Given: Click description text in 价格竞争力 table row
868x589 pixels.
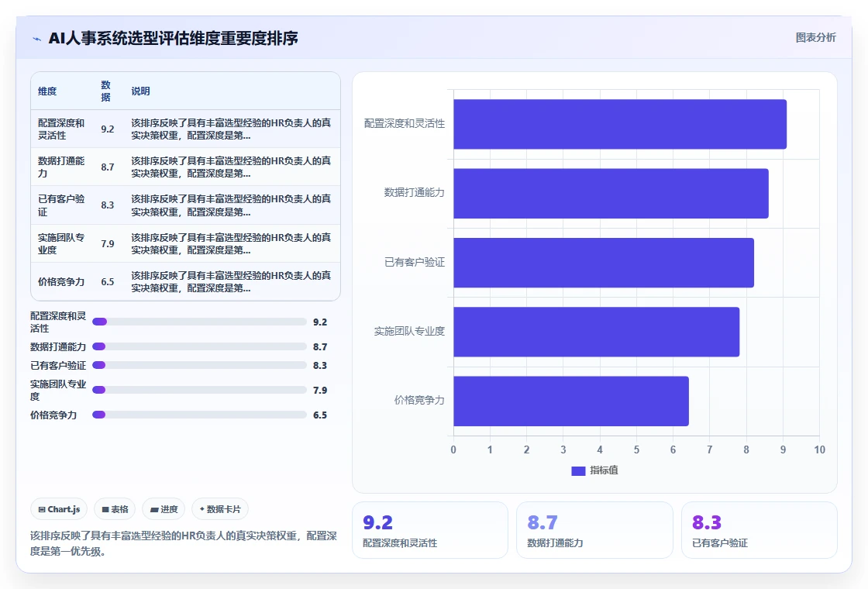Looking at the screenshot, I should pyautogui.click(x=231, y=282).
